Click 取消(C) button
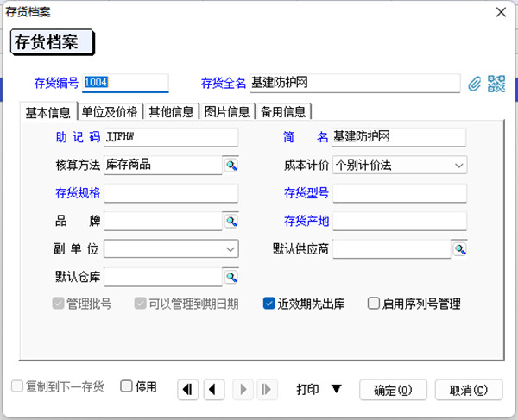518x420 pixels. pyautogui.click(x=469, y=390)
